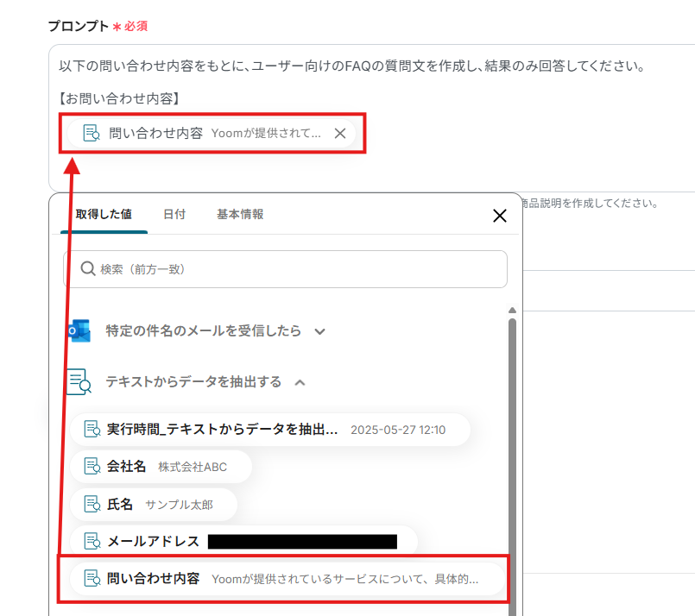Switch to the 取得した値 tab
Image resolution: width=695 pixels, height=616 pixels.
click(104, 214)
